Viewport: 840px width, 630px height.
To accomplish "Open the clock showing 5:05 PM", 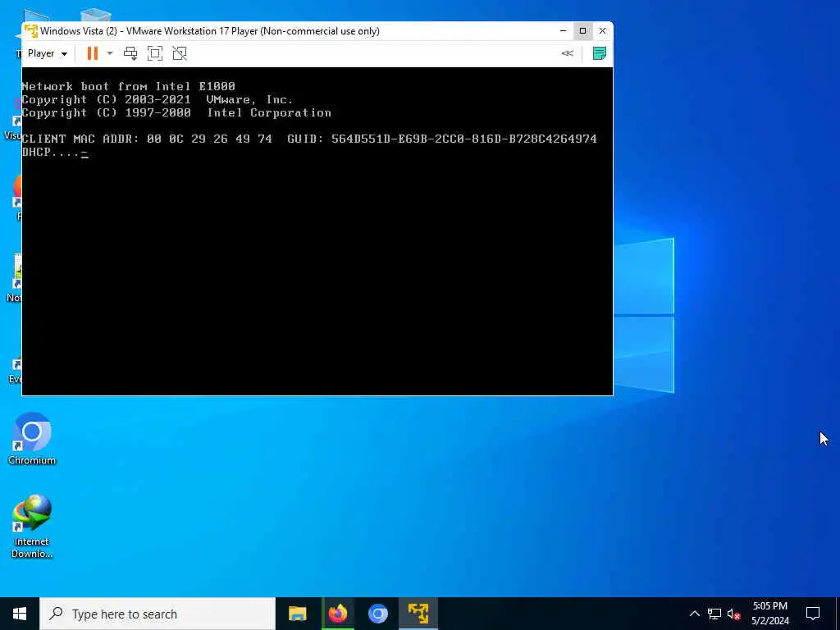I will click(769, 614).
